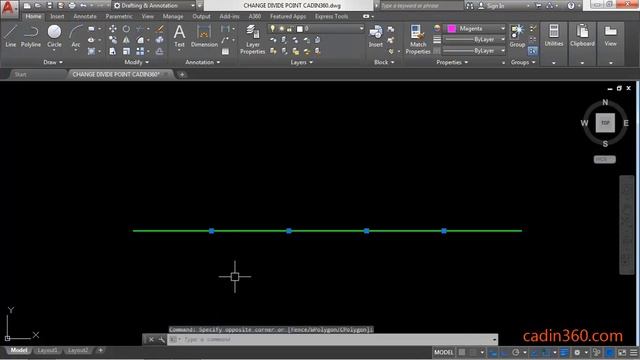Click the Mirror tool icon
This screenshot has width=640, height=360.
(x=126, y=40)
